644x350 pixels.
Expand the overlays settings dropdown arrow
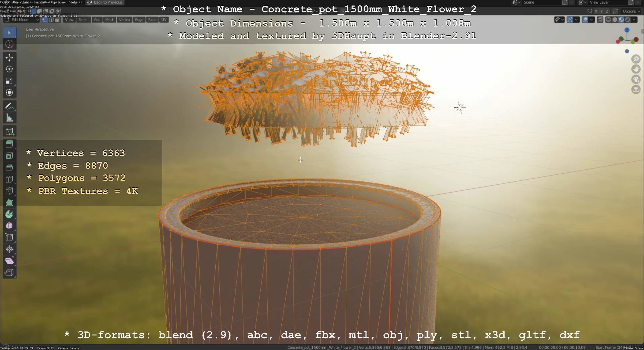[592, 20]
